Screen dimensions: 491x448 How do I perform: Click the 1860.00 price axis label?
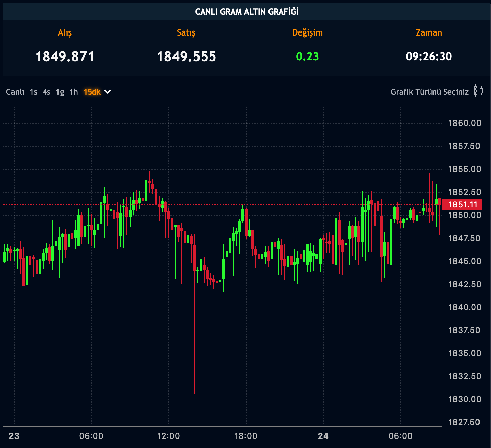(x=464, y=123)
